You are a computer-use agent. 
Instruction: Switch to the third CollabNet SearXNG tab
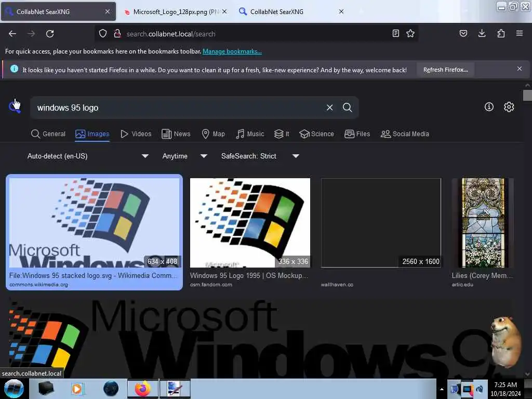[290, 11]
